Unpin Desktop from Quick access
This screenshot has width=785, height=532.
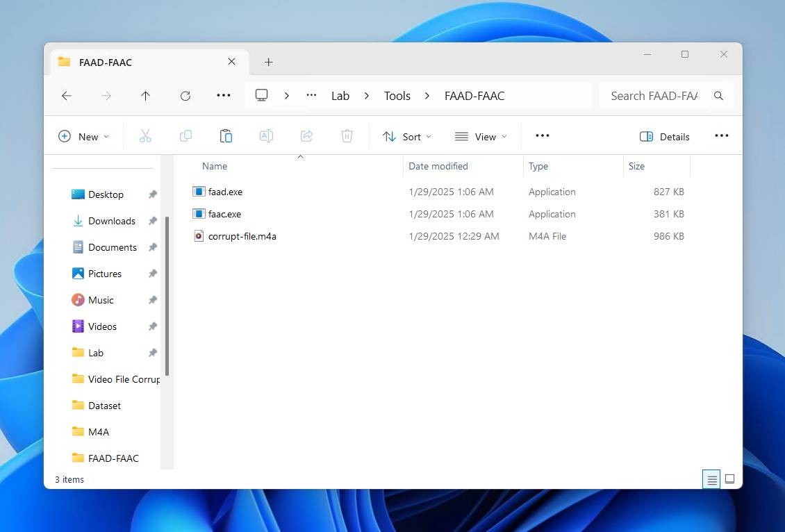point(153,194)
